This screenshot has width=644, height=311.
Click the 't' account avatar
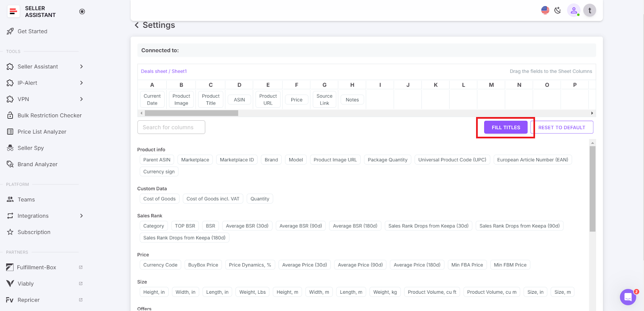[x=590, y=10]
